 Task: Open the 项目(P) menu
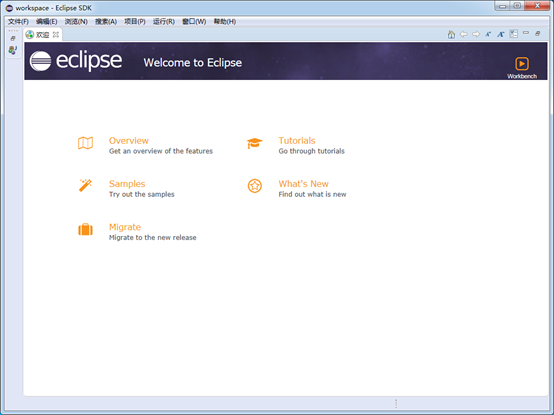coord(135,22)
